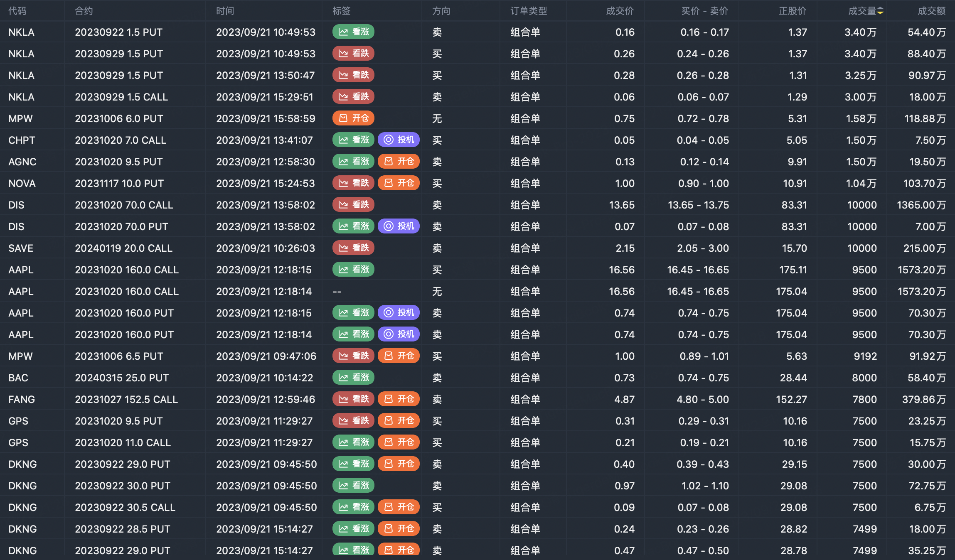The width and height of the screenshot is (955, 560).
Task: Click turnover value 118.88万
Action: pyautogui.click(x=925, y=118)
